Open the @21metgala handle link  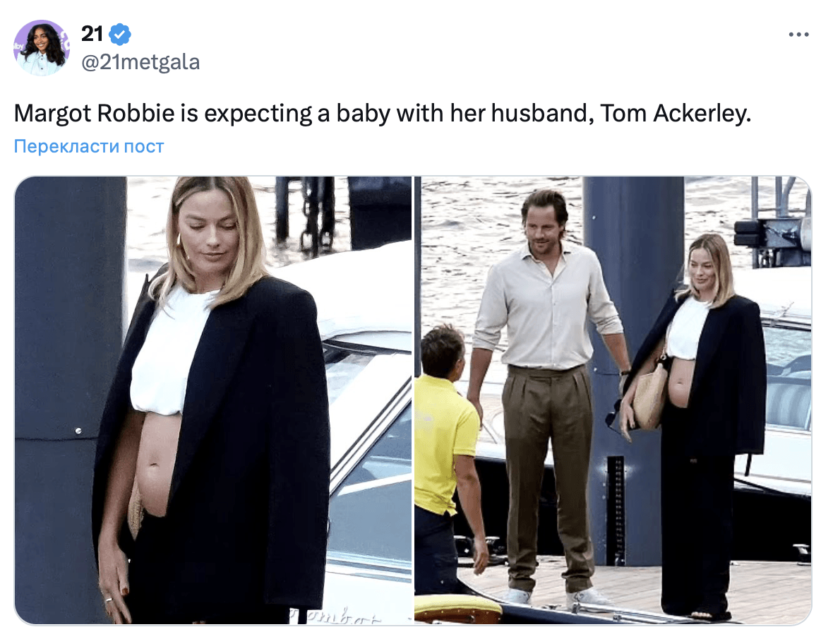click(140, 62)
